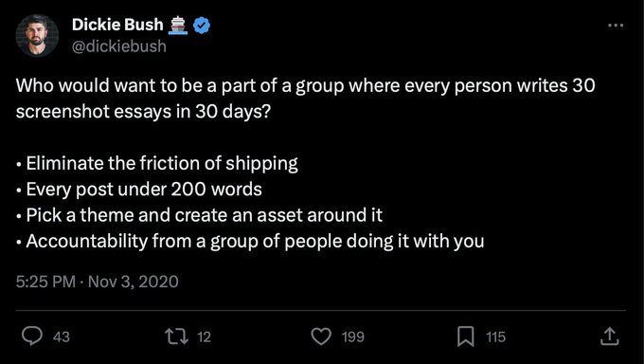
Task: Click the Dickie Bush display name
Action: (x=117, y=25)
